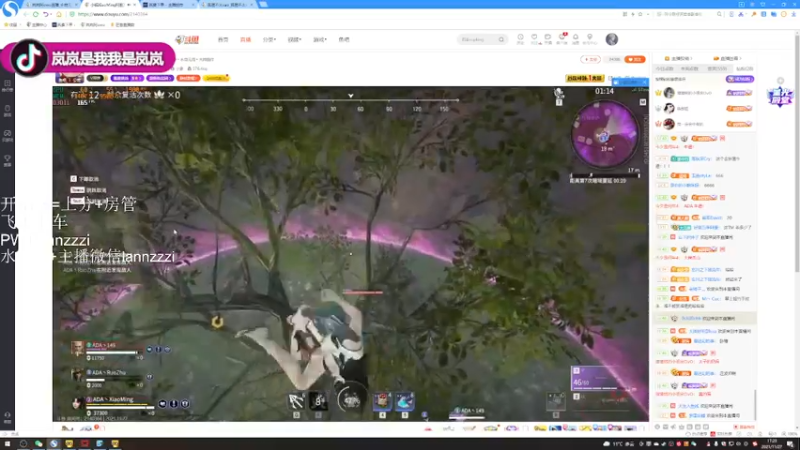The width and height of the screenshot is (800, 450).
Task: Open the 首页 home nav item
Action: [223, 39]
